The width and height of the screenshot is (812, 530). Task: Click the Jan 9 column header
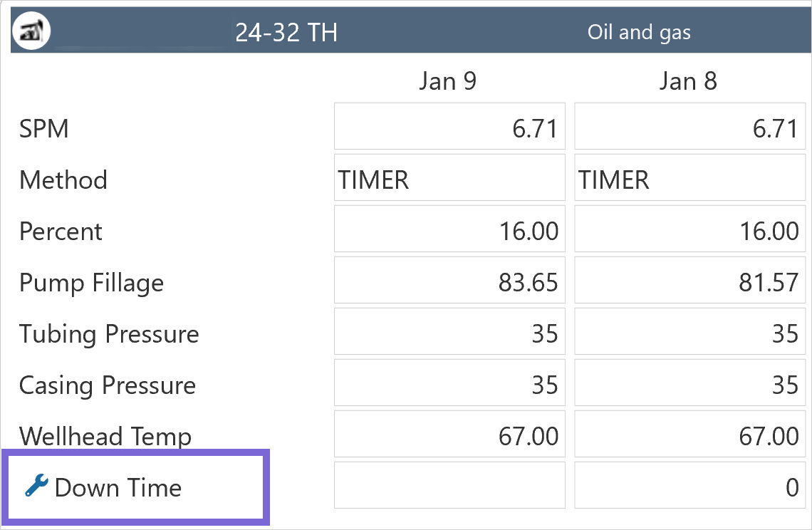click(448, 81)
